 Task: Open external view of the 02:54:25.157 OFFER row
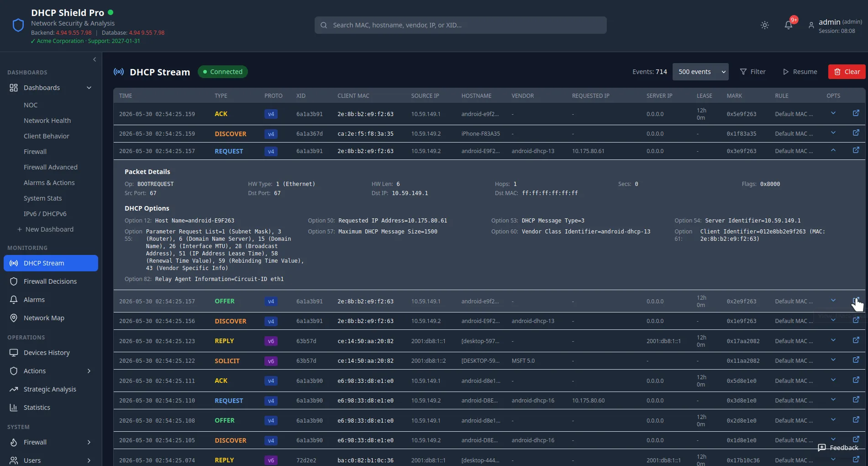856,300
